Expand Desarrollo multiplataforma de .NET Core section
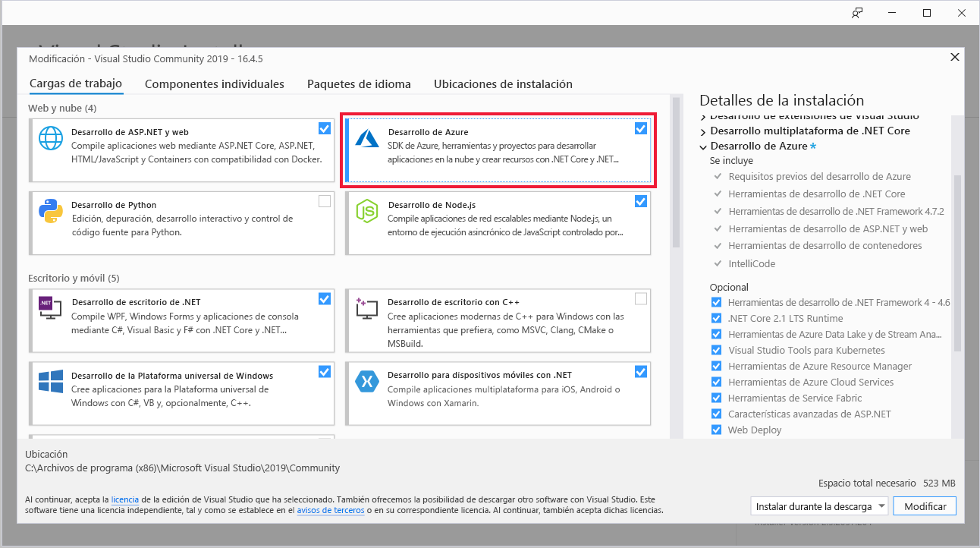This screenshot has width=980, height=548. point(703,131)
